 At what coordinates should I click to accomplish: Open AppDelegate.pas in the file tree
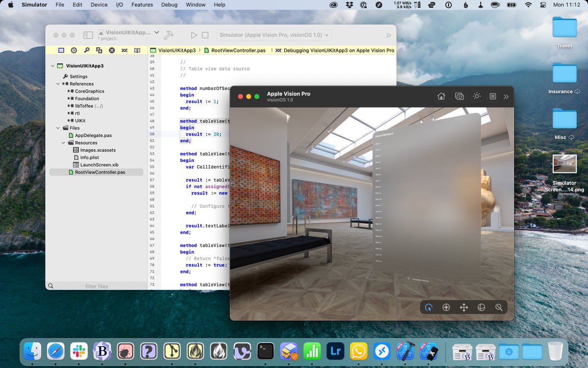click(93, 135)
